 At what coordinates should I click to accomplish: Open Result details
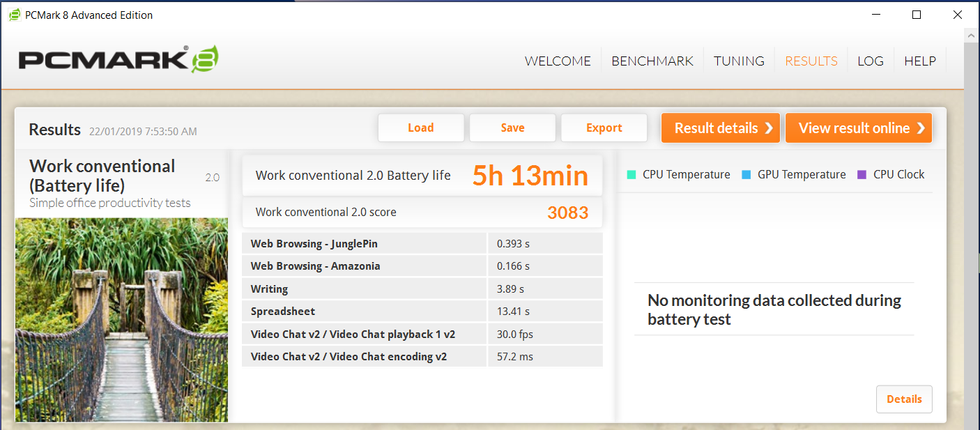721,128
